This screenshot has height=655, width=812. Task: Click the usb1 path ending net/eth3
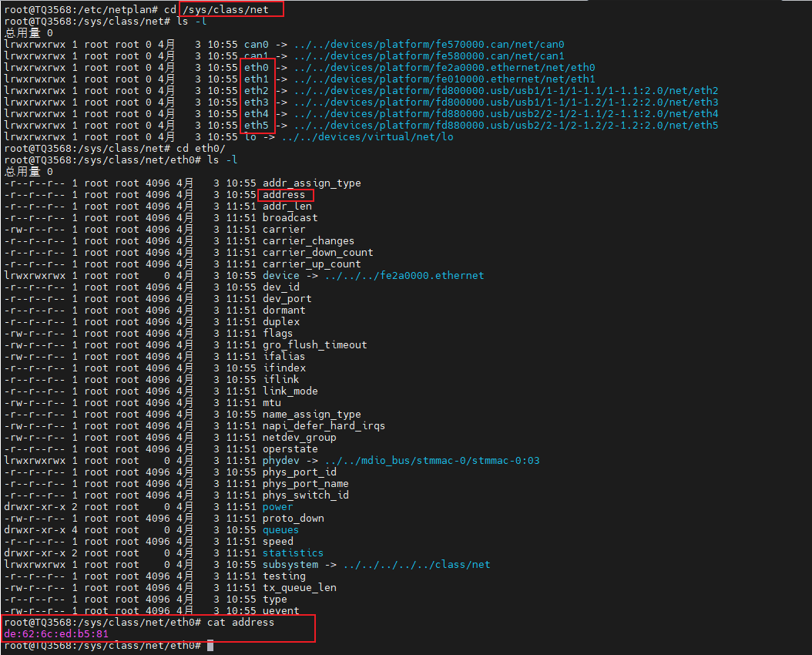tap(506, 102)
